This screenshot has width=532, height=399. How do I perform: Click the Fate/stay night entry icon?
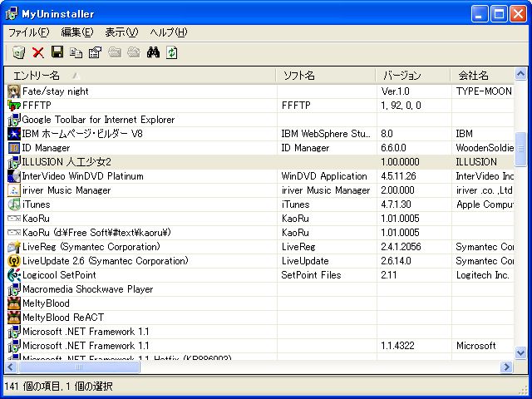click(14, 91)
